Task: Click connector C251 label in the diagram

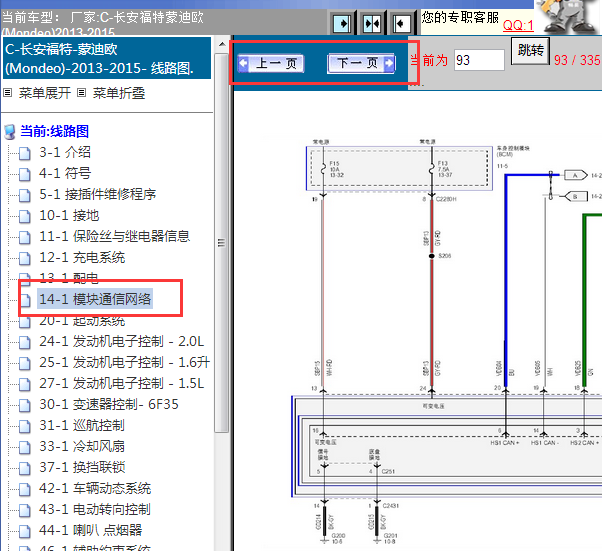Action: click(388, 471)
